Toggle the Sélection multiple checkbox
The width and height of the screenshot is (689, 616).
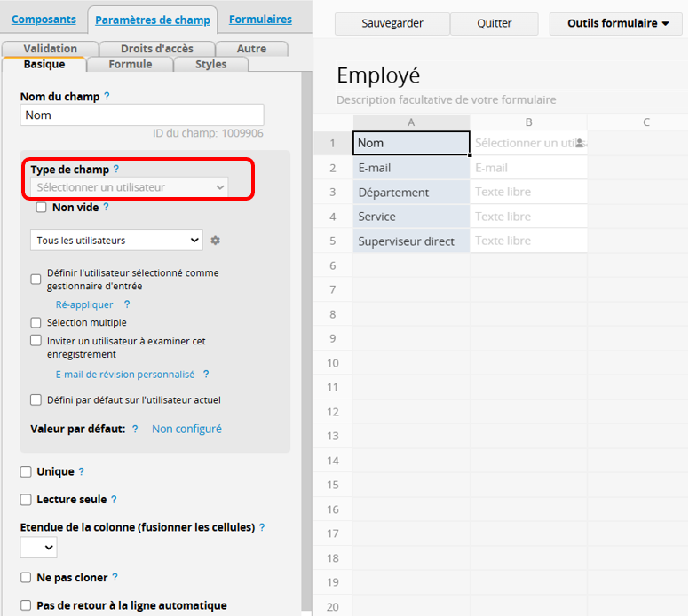[x=36, y=323]
